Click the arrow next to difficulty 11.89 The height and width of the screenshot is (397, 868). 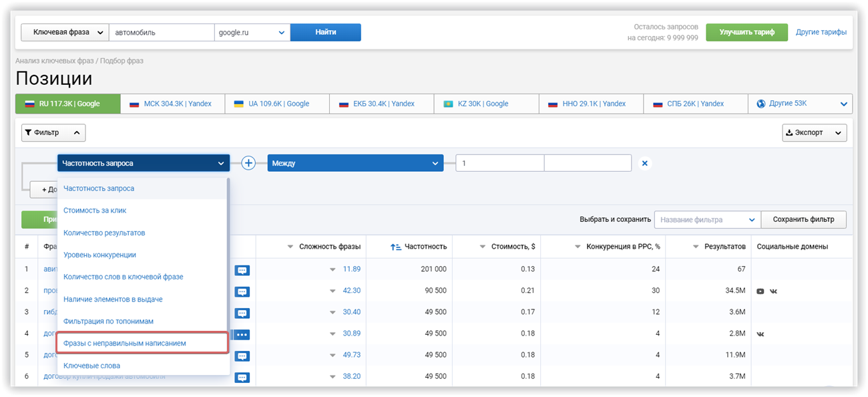(332, 269)
